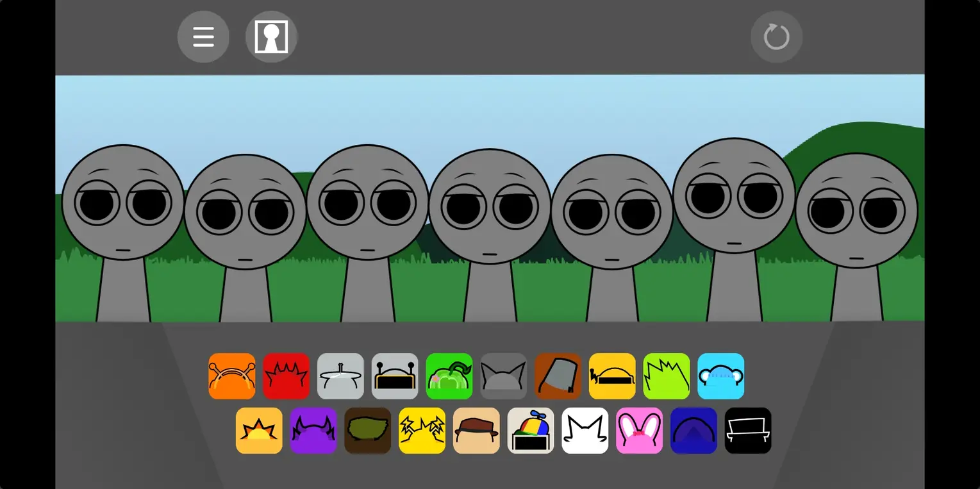This screenshot has height=489, width=980.
Task: Pick the brown fedora hat icon
Action: click(476, 431)
